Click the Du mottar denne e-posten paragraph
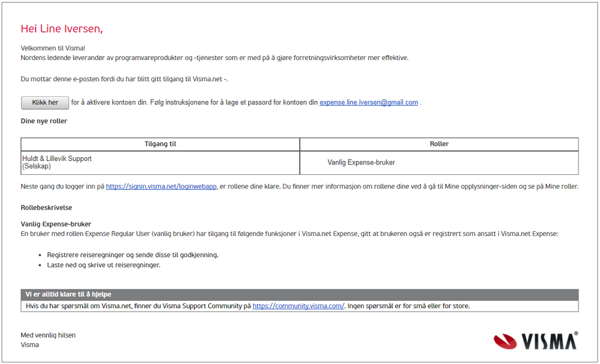 click(x=124, y=79)
